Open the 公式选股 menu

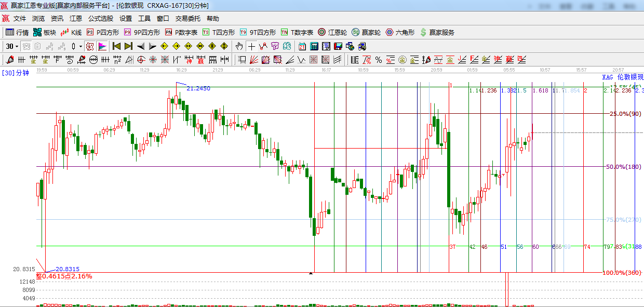(100, 19)
